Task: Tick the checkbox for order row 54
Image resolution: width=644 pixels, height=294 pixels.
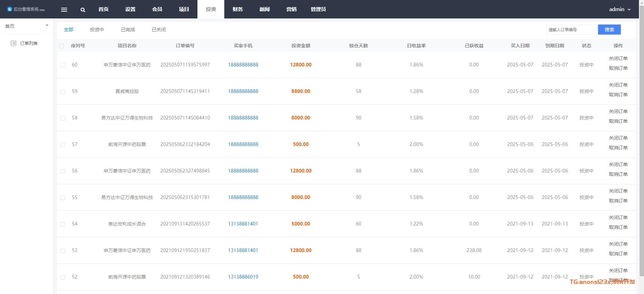Action: 63,224
